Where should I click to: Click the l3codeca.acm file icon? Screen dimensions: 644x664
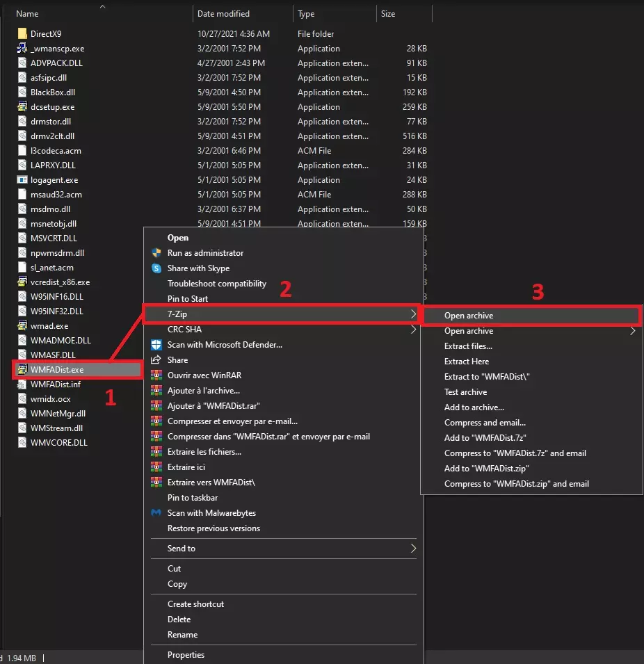tap(22, 151)
